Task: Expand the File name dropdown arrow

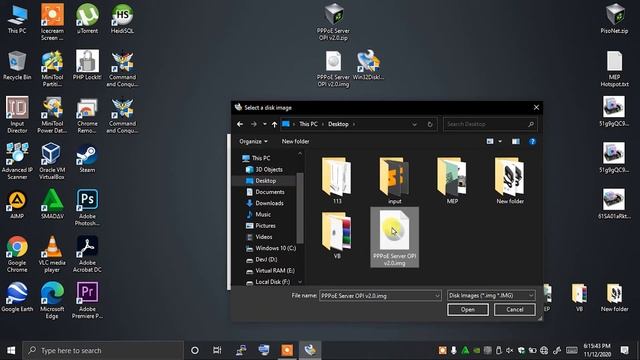Action: pos(437,296)
